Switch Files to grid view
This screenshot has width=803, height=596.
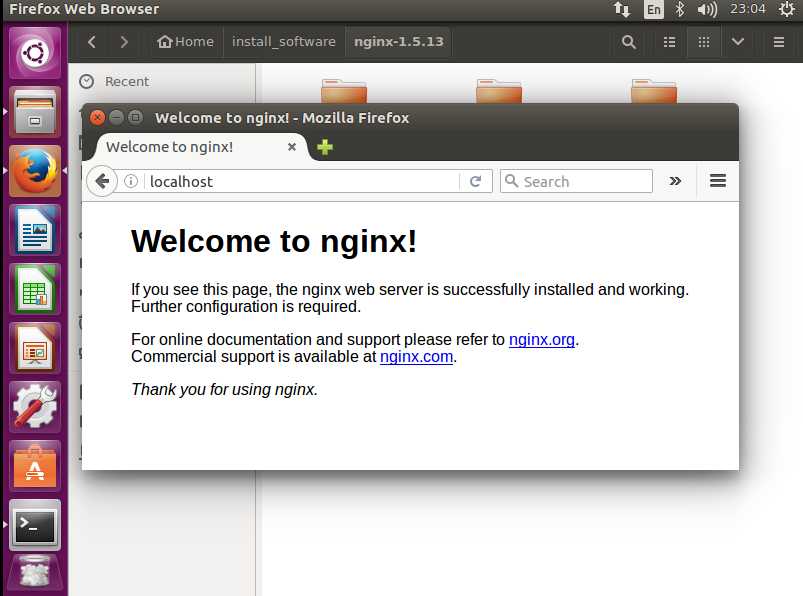[x=704, y=41]
